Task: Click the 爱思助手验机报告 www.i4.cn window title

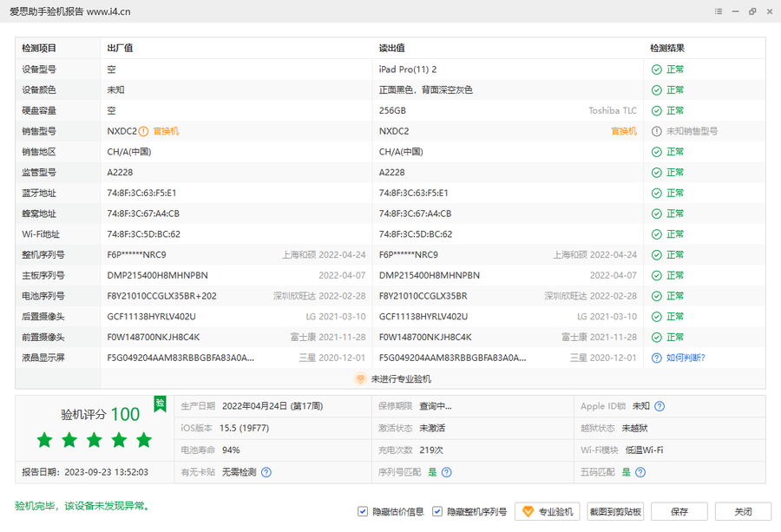Action: (x=70, y=11)
